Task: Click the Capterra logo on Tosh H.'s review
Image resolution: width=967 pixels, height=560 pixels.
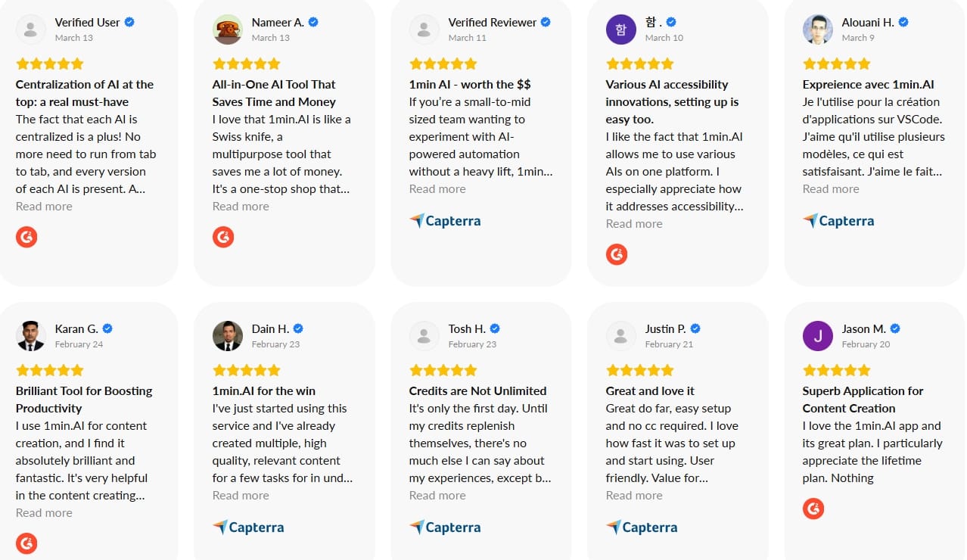Action: [445, 527]
